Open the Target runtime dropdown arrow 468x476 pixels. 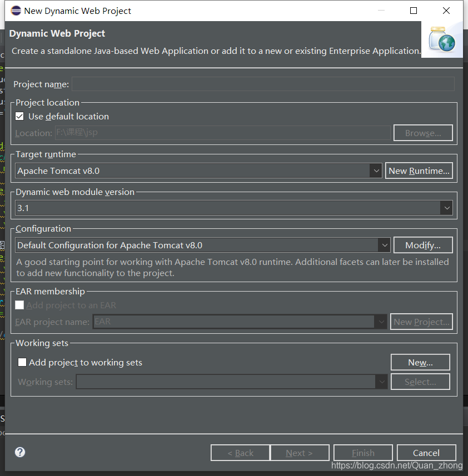(x=376, y=171)
